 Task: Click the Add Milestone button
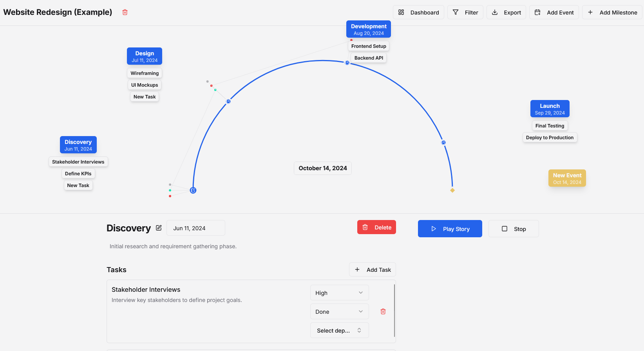pyautogui.click(x=612, y=13)
